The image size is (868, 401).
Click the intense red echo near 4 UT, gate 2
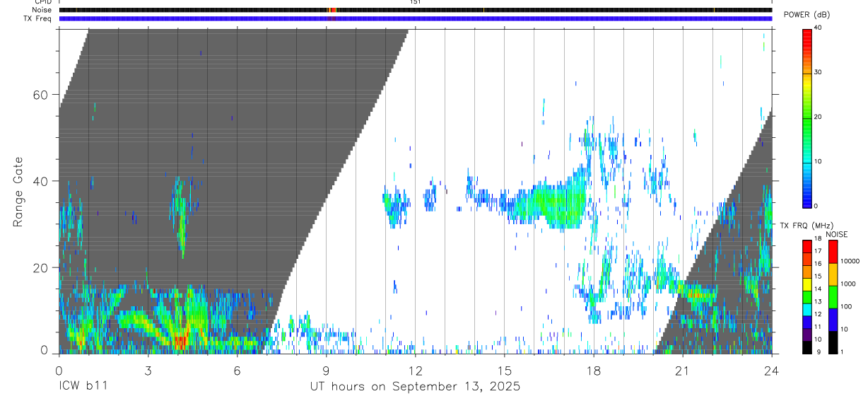180,342
